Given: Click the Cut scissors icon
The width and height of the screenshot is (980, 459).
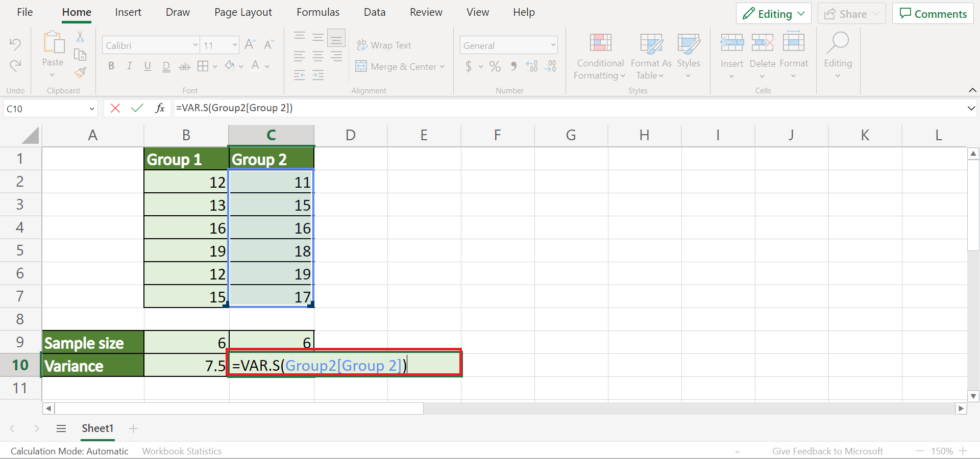Looking at the screenshot, I should coord(80,37).
